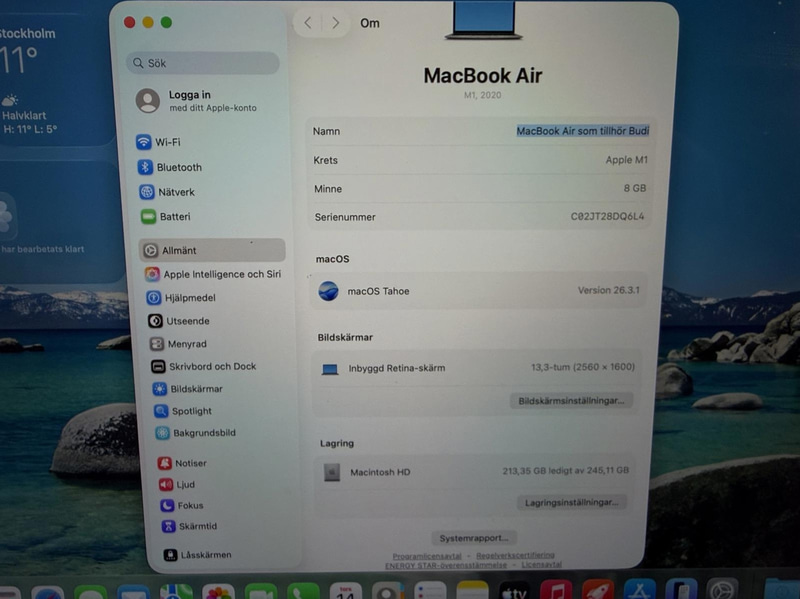Launch Music app from the Dock
Screen dimensions: 800x599
556,591
